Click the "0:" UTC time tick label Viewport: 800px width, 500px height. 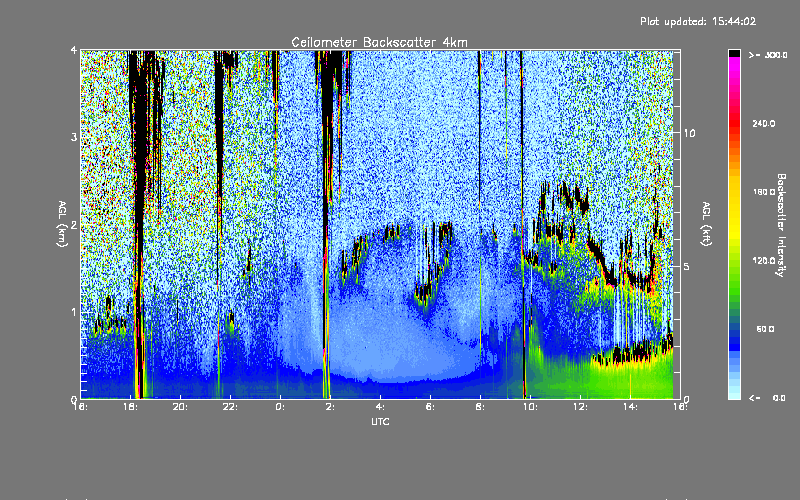pyautogui.click(x=280, y=407)
